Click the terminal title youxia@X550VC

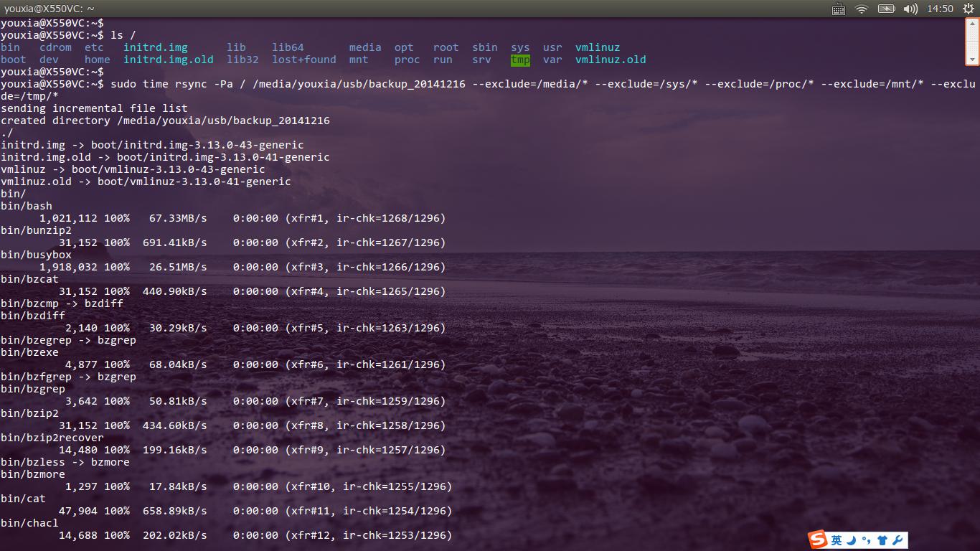pos(49,9)
